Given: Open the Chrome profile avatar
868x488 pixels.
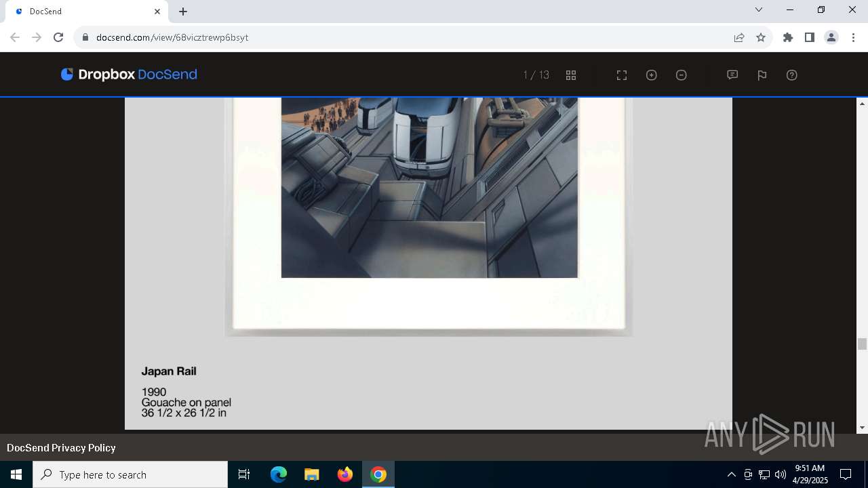Looking at the screenshot, I should coord(831,37).
